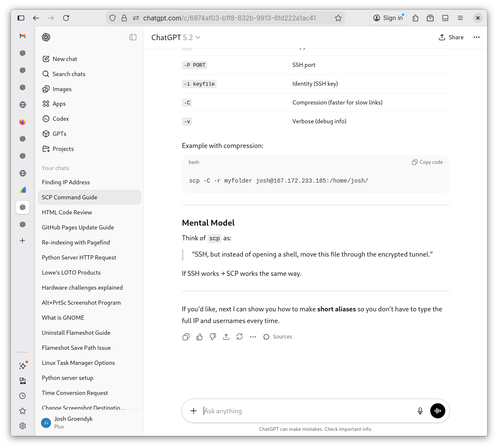Image resolution: width=498 pixels, height=448 pixels.
Task: Click the Gmail icon in the browser sidebar
Action: point(23,36)
